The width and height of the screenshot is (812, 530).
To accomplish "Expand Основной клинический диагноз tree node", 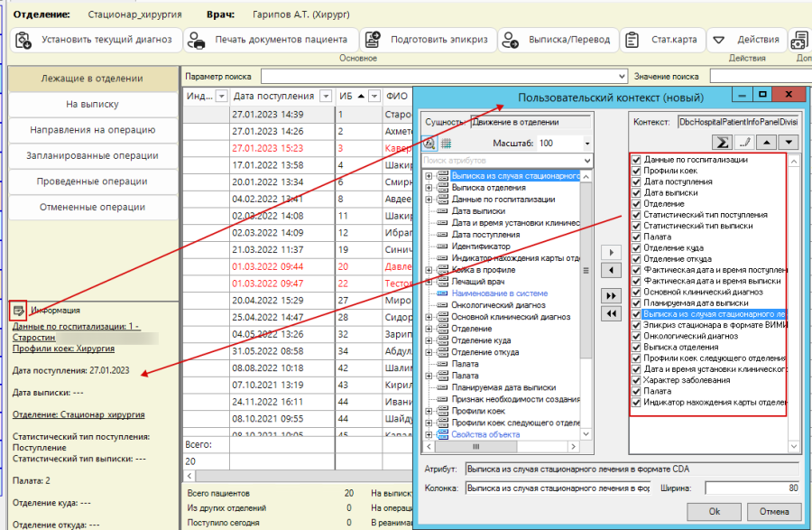I will [x=429, y=317].
